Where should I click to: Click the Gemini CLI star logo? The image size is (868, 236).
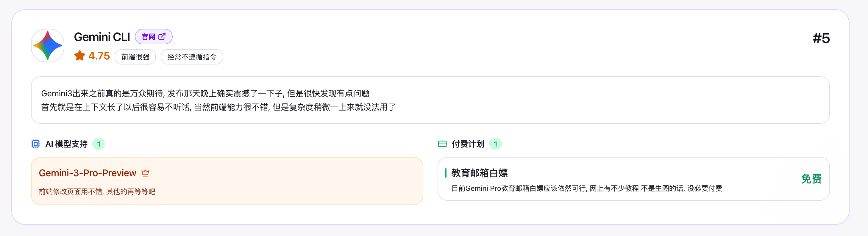pos(48,45)
